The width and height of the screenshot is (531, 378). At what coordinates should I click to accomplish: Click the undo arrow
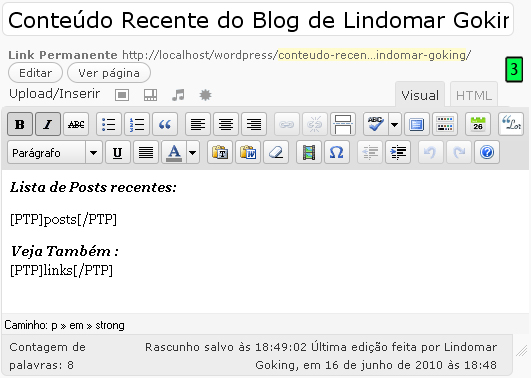tap(430, 152)
